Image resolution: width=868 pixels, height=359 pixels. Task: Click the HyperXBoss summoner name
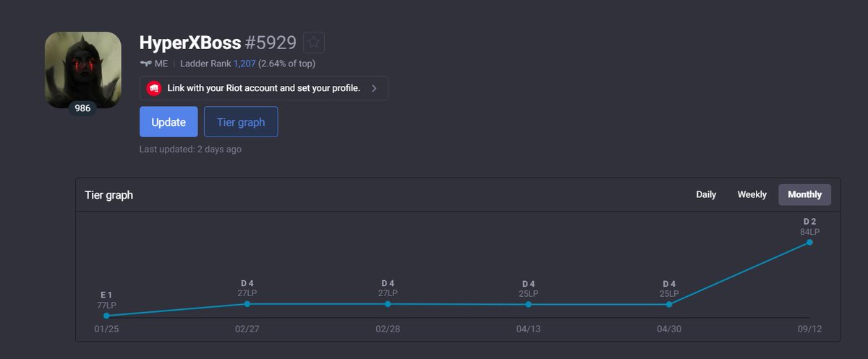click(x=190, y=42)
